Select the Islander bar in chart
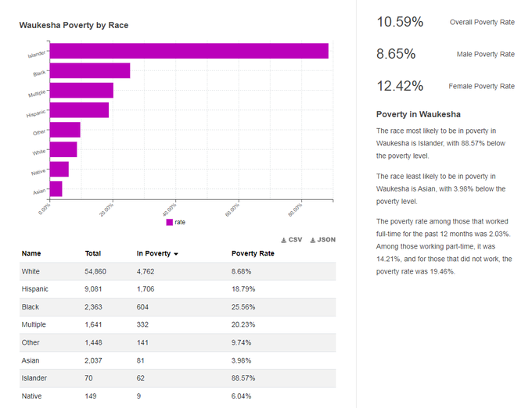The width and height of the screenshot is (532, 408). coord(189,51)
